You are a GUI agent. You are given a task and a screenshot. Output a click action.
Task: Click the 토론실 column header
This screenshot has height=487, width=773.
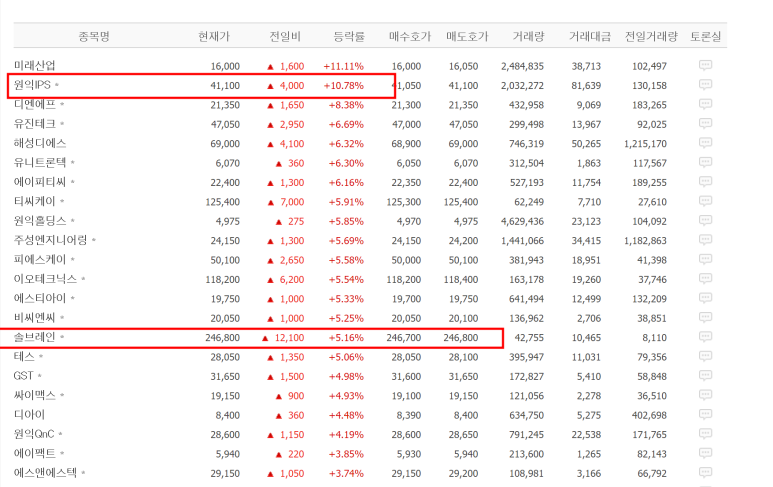705,36
